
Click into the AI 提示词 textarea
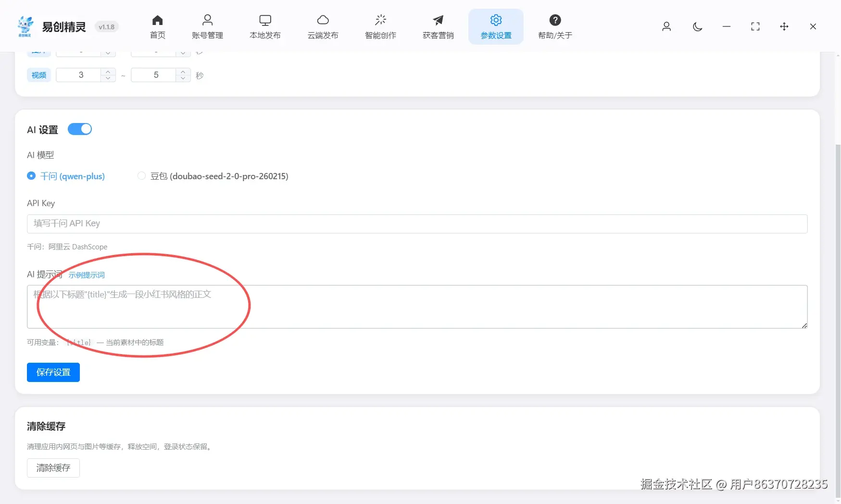pos(417,307)
